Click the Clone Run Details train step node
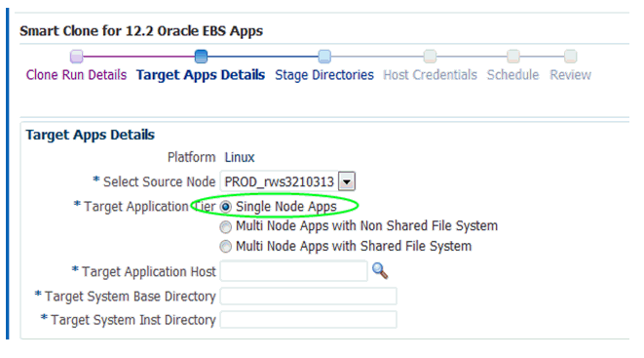 [76, 57]
